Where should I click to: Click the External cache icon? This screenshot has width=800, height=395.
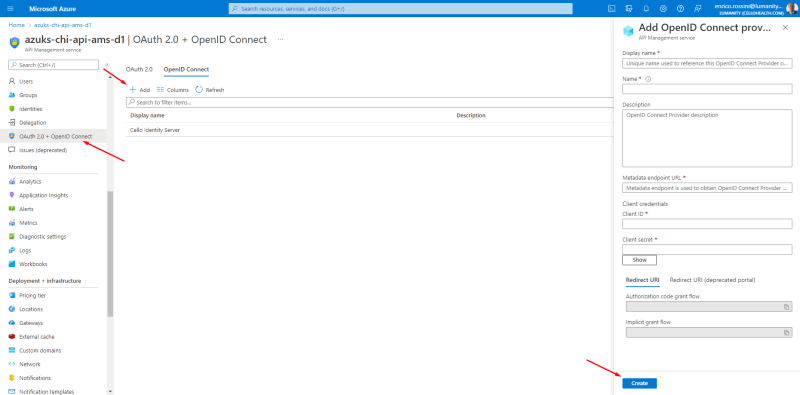(12, 337)
